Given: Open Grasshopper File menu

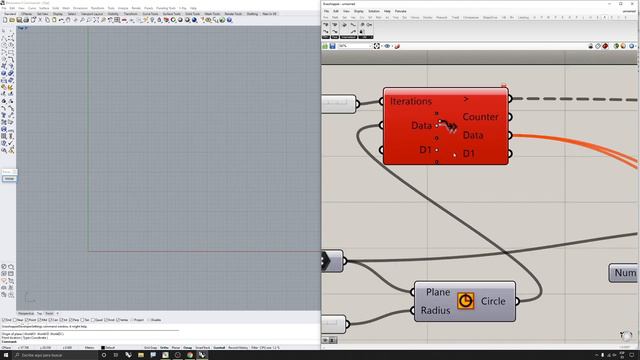Looking at the screenshot, I should pyautogui.click(x=326, y=11).
